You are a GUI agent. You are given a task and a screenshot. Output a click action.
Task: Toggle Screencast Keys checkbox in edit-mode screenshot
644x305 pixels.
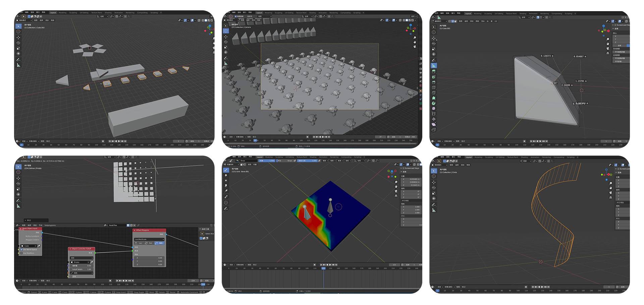click(615, 25)
